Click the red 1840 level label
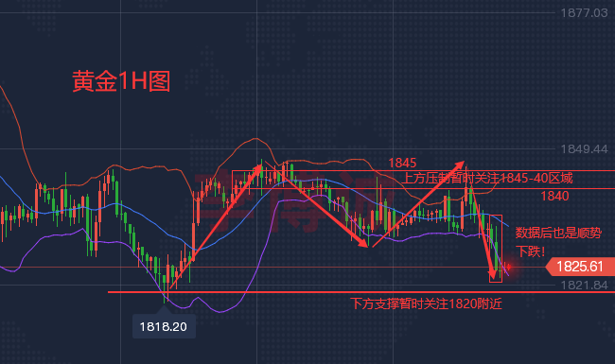 point(554,196)
